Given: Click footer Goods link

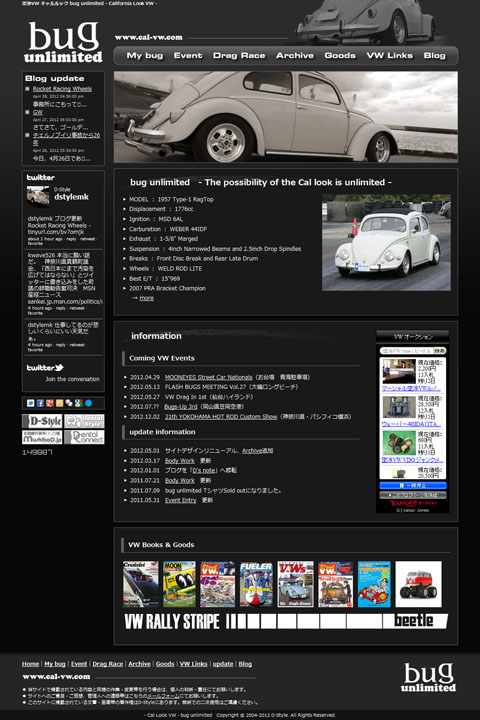Looking at the screenshot, I should tap(165, 664).
